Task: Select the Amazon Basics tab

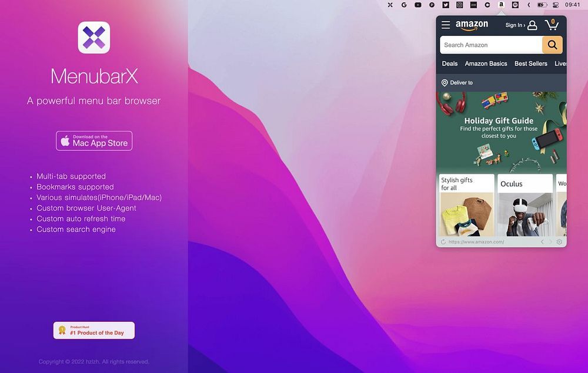Action: [486, 63]
